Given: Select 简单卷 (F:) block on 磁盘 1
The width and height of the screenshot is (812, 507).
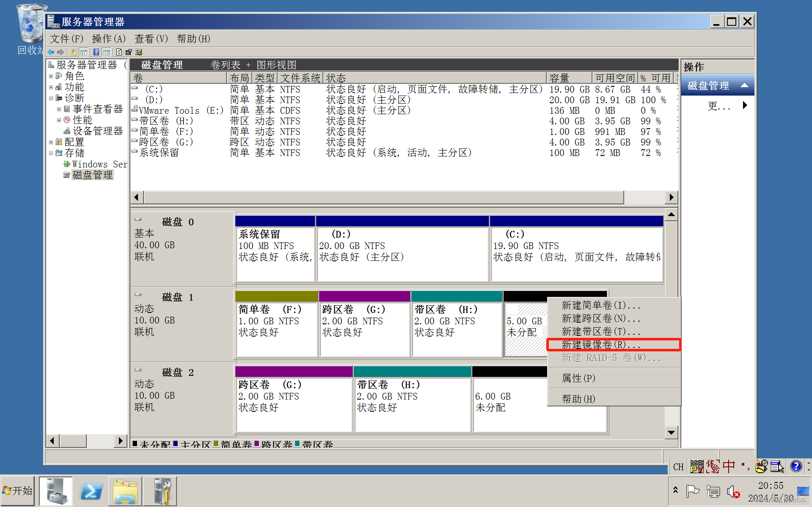Looking at the screenshot, I should [x=277, y=324].
